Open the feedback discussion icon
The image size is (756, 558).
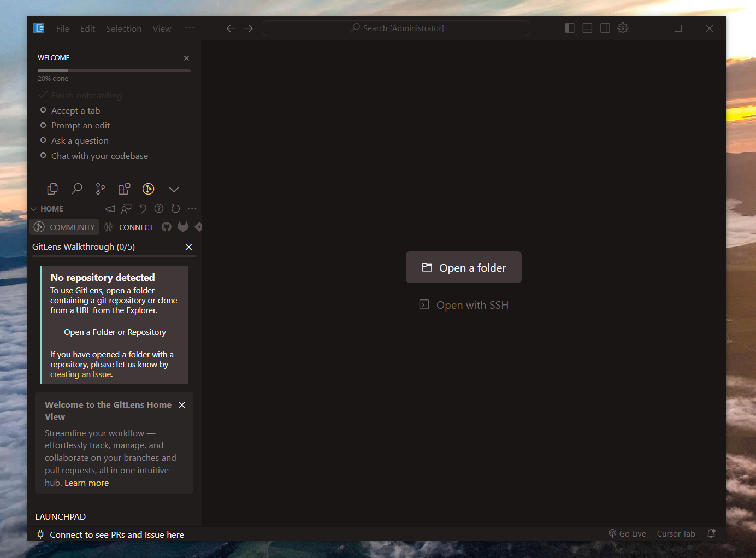(x=126, y=209)
